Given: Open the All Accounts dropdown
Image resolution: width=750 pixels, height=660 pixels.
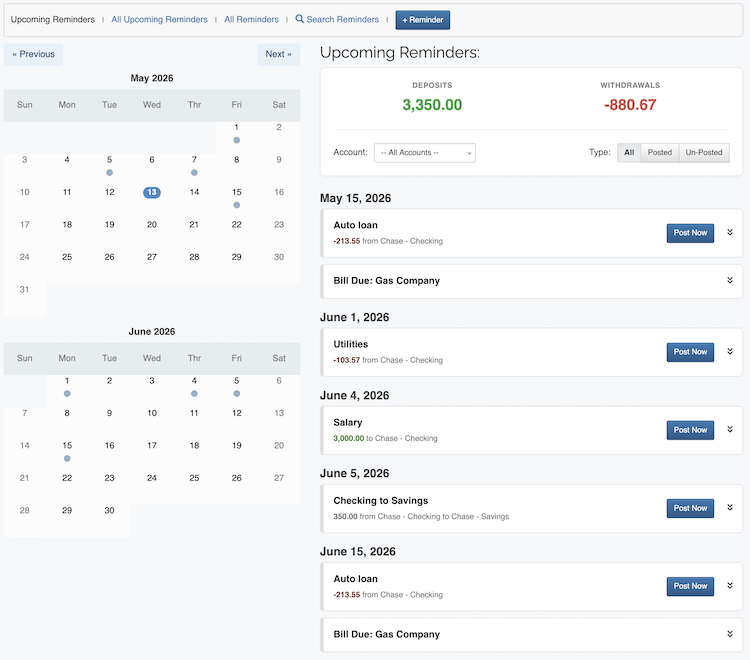Looking at the screenshot, I should pos(425,153).
